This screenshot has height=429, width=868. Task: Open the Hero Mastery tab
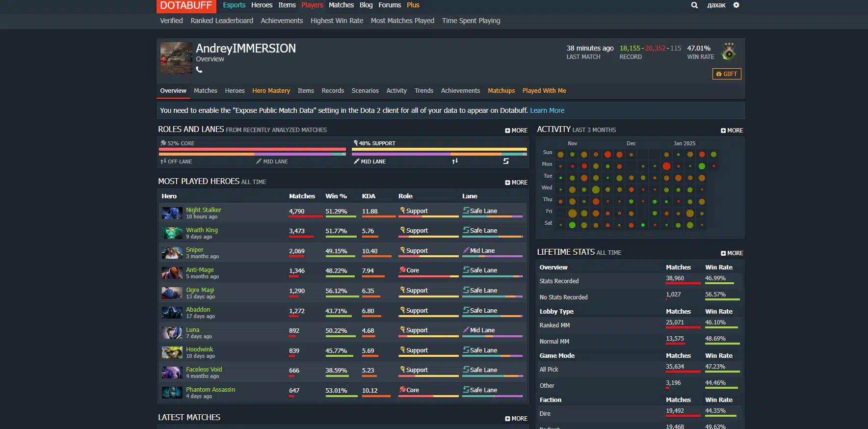pyautogui.click(x=271, y=91)
